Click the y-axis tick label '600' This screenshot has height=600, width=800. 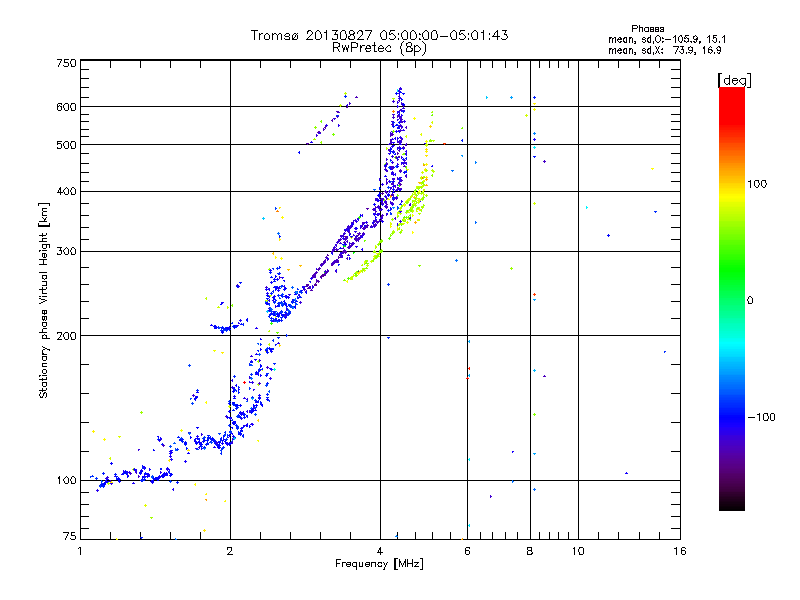(67, 107)
